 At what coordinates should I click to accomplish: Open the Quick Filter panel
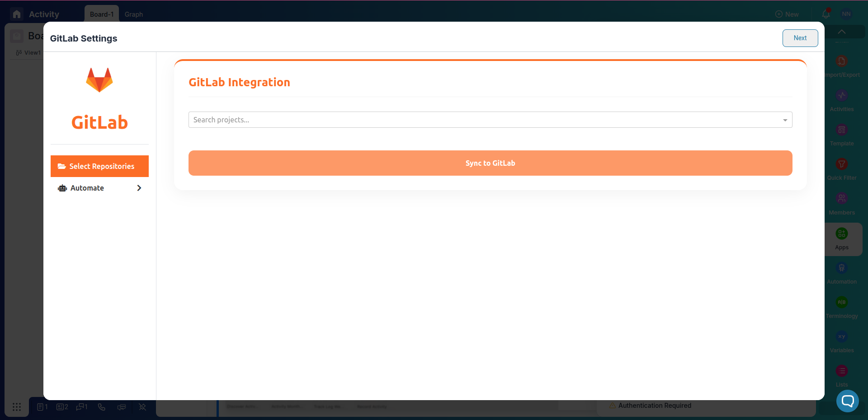coord(842,168)
